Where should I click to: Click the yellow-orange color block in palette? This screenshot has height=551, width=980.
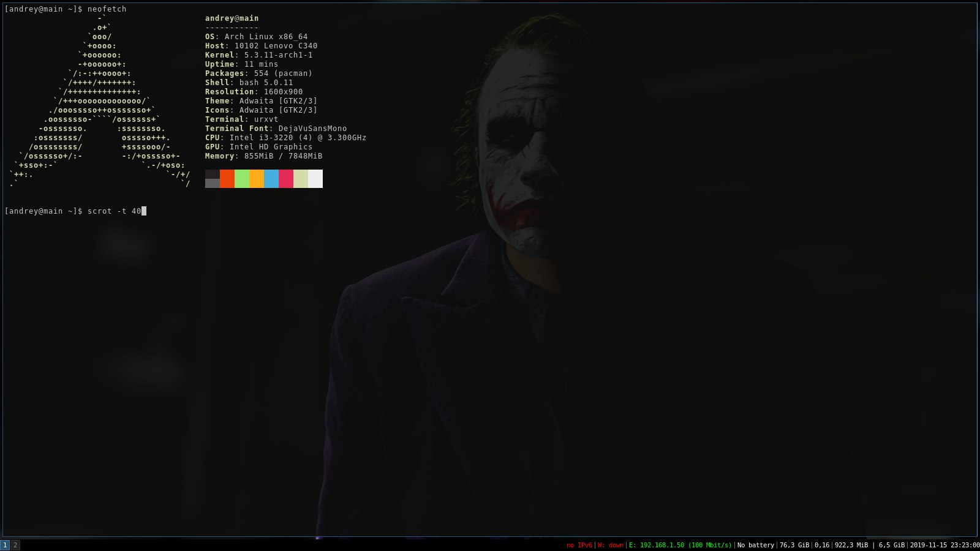[257, 179]
